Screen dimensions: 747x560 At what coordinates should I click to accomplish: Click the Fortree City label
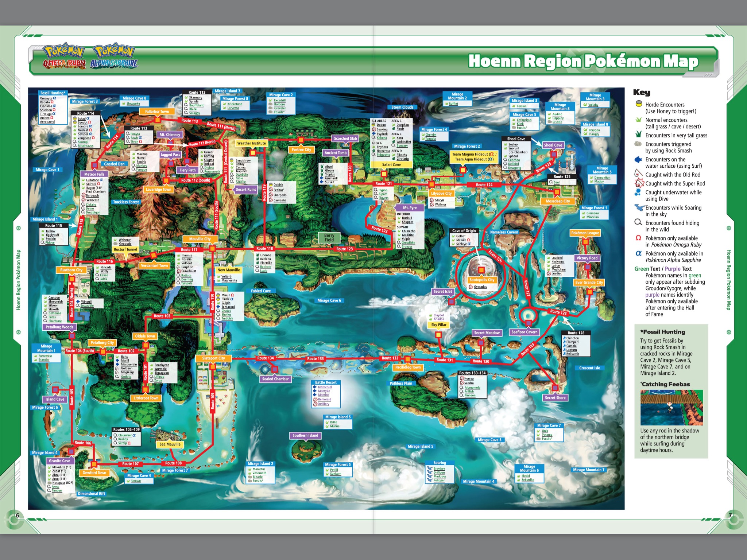coord(301,149)
